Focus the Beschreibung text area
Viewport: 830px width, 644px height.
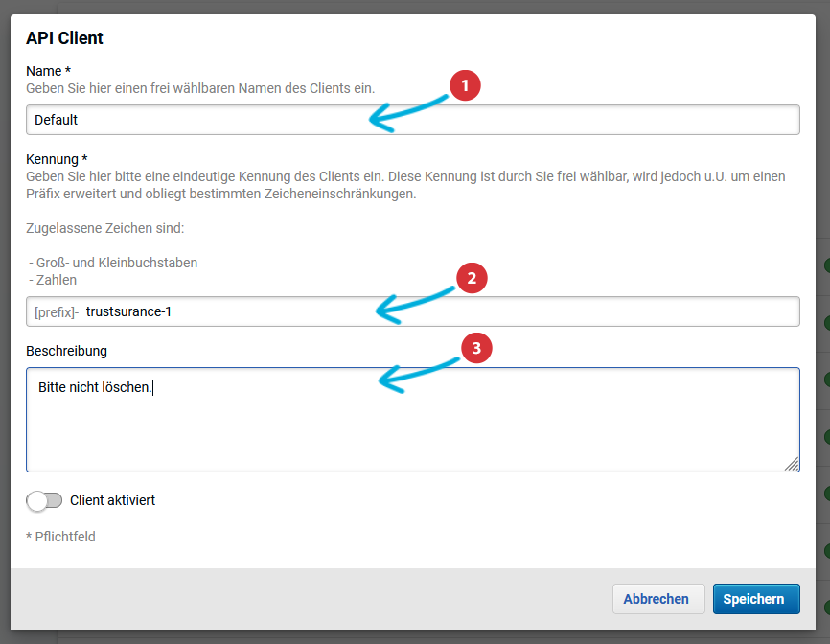click(x=412, y=420)
